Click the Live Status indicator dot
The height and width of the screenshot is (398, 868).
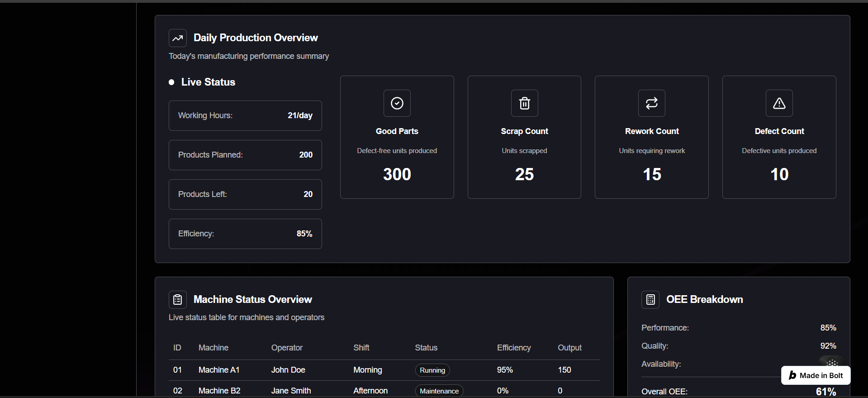171,82
